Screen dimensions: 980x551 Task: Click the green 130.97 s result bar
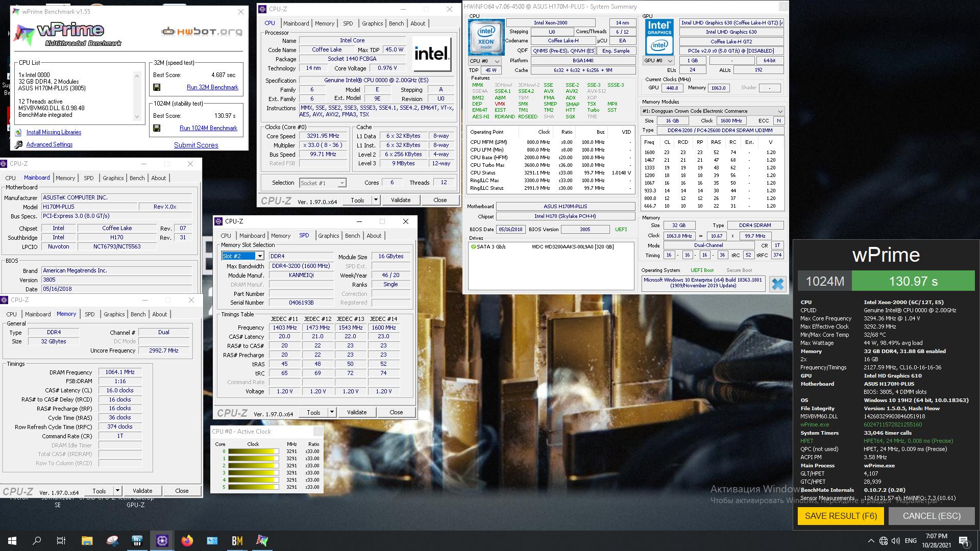[x=913, y=281]
